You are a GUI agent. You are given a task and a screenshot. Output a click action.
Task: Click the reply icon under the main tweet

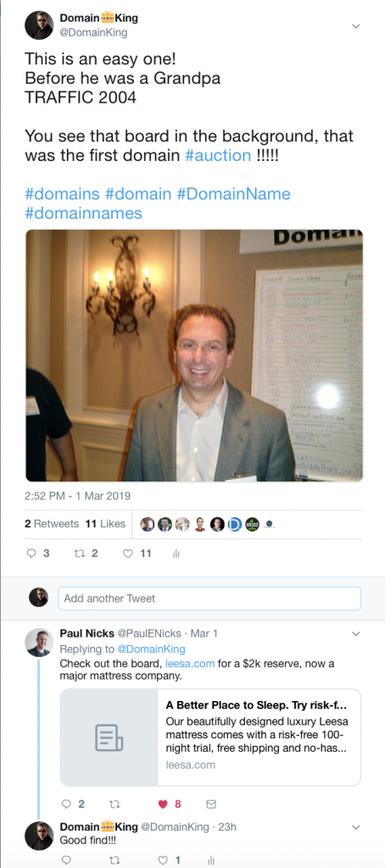pyautogui.click(x=31, y=553)
